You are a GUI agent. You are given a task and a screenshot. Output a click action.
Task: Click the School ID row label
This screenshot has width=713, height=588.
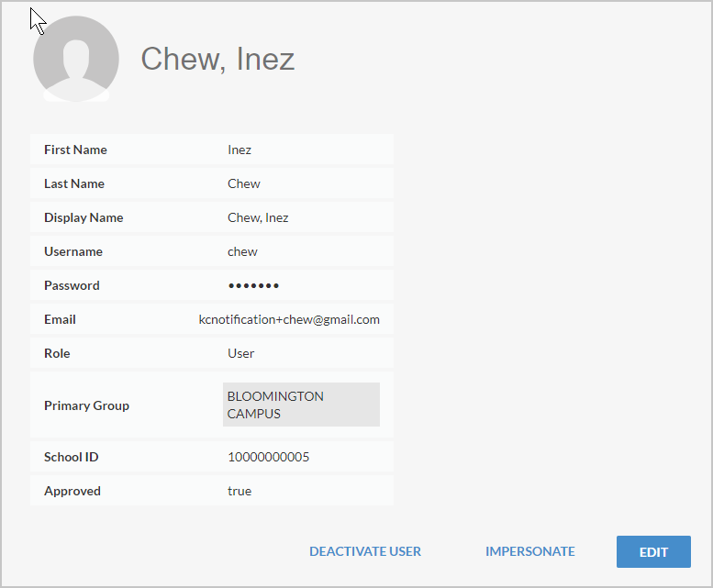[x=72, y=457]
